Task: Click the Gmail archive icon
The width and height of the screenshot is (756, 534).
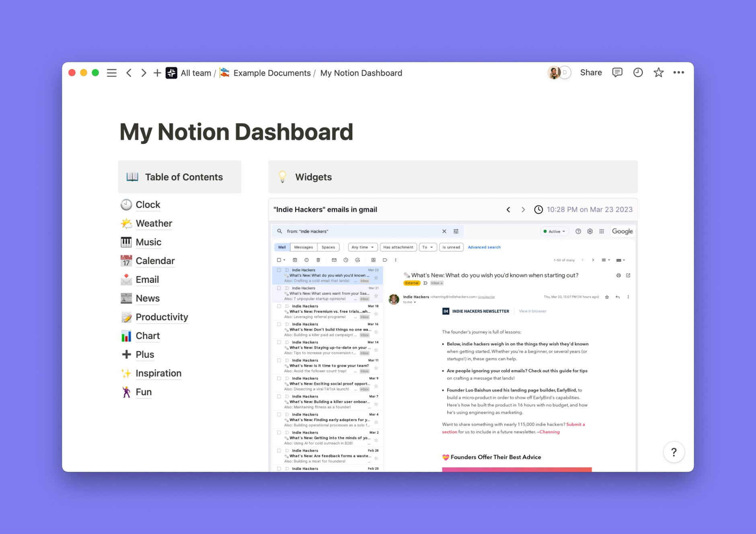Action: 295,260
